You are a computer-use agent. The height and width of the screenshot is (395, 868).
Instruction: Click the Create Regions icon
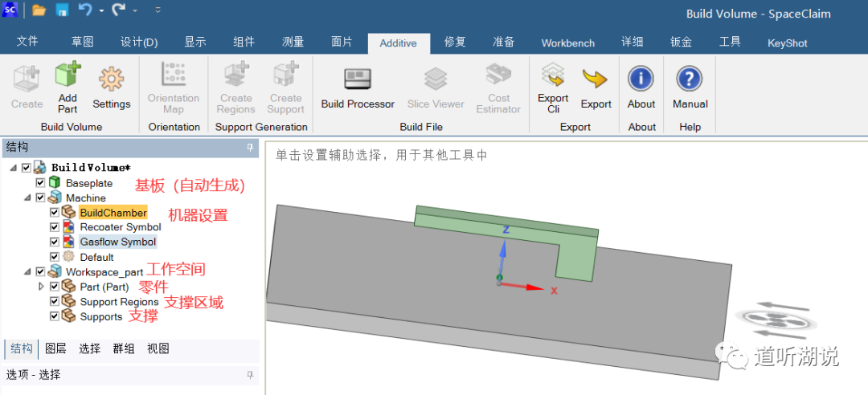click(236, 75)
